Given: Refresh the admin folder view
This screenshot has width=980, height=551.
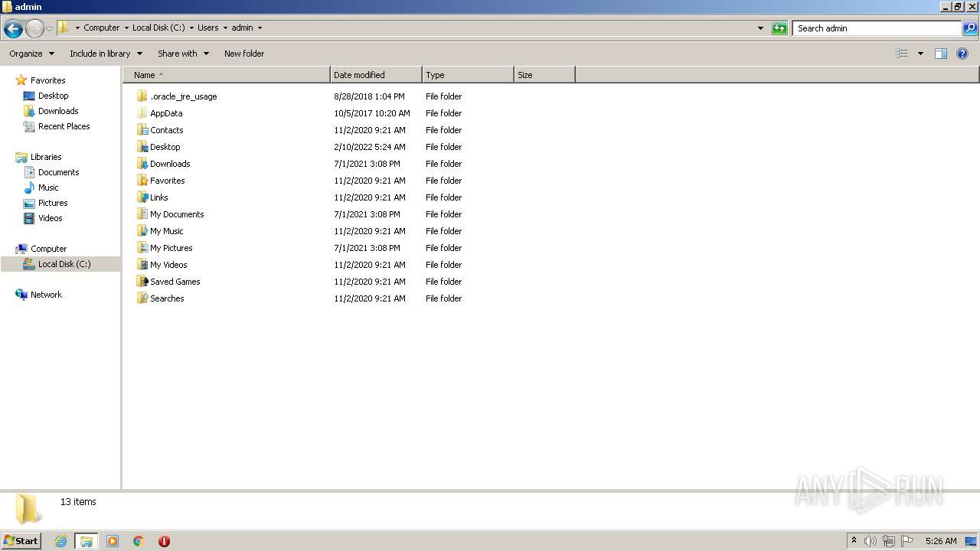Looking at the screenshot, I should coord(779,28).
